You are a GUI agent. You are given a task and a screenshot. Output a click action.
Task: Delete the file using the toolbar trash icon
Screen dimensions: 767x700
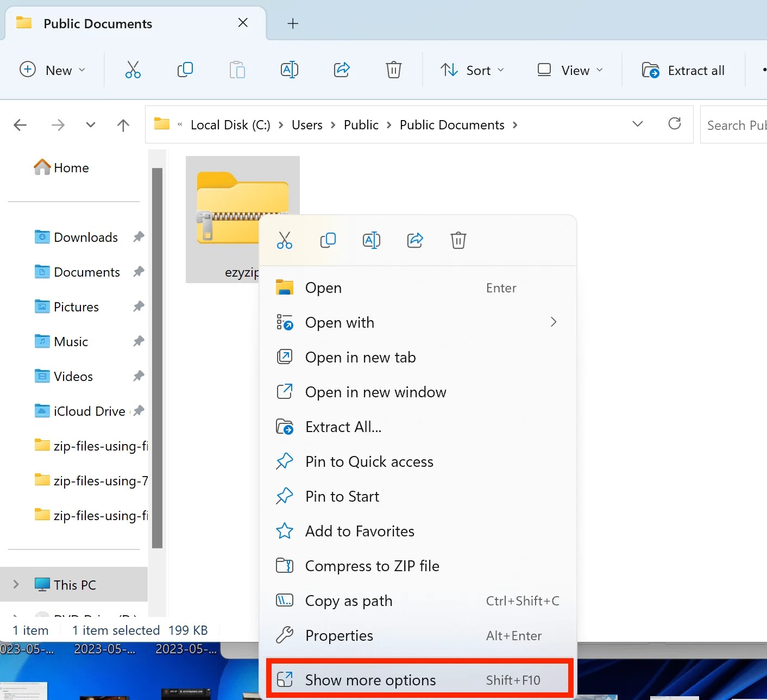pyautogui.click(x=393, y=70)
